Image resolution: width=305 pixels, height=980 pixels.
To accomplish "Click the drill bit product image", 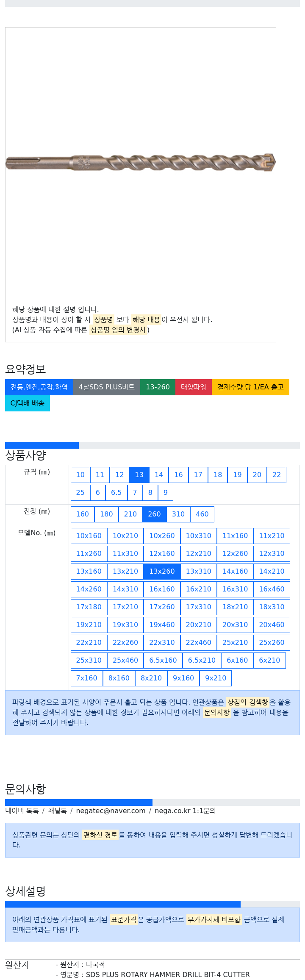I will (141, 163).
